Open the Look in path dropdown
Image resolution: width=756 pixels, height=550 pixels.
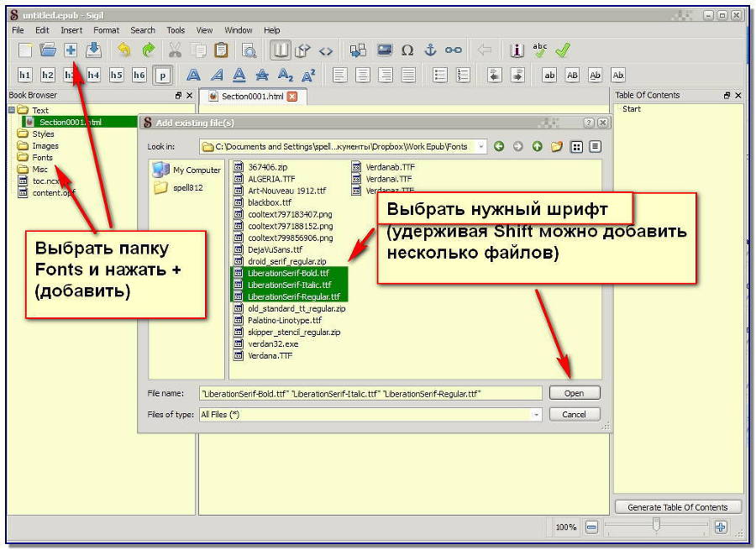point(481,146)
